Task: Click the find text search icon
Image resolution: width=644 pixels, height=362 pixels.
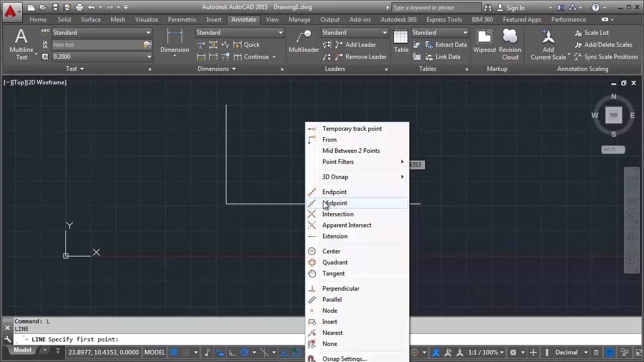Action: (147, 45)
